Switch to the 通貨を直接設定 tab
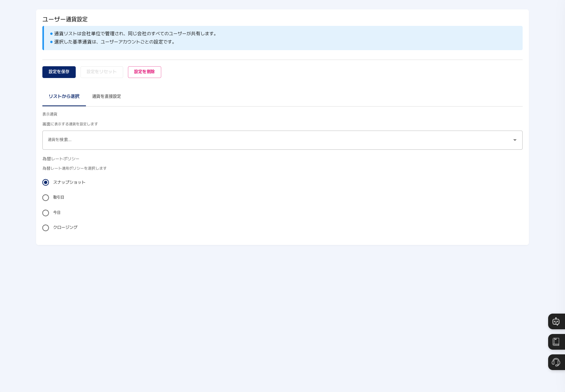Viewport: 565px width, 392px height. point(106,96)
